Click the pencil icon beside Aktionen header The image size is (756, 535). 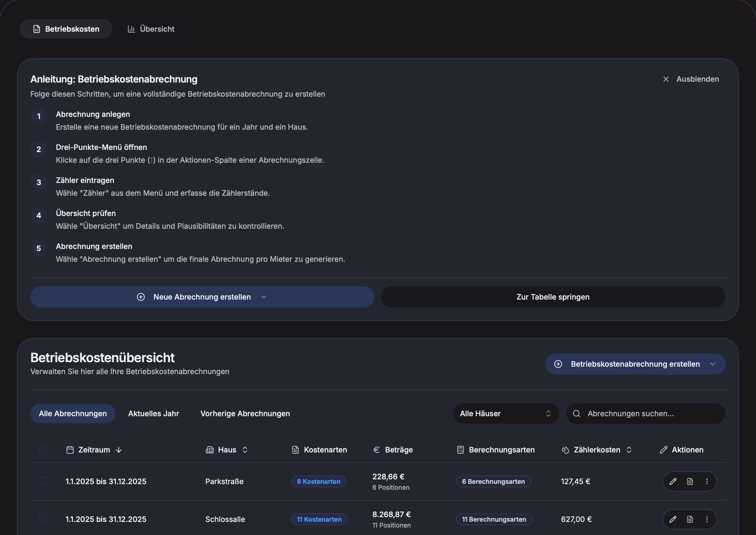[663, 450]
